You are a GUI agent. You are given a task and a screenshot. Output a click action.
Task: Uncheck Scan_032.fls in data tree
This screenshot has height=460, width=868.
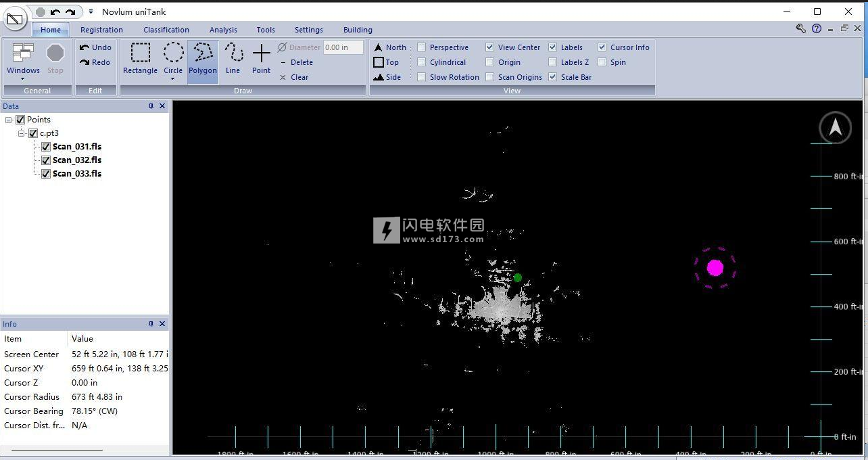click(x=46, y=160)
